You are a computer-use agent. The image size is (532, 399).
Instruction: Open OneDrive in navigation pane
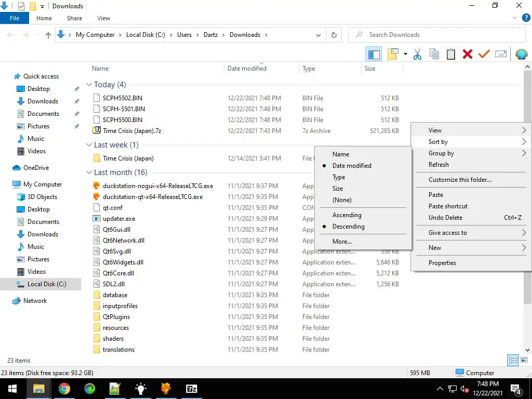pos(36,168)
